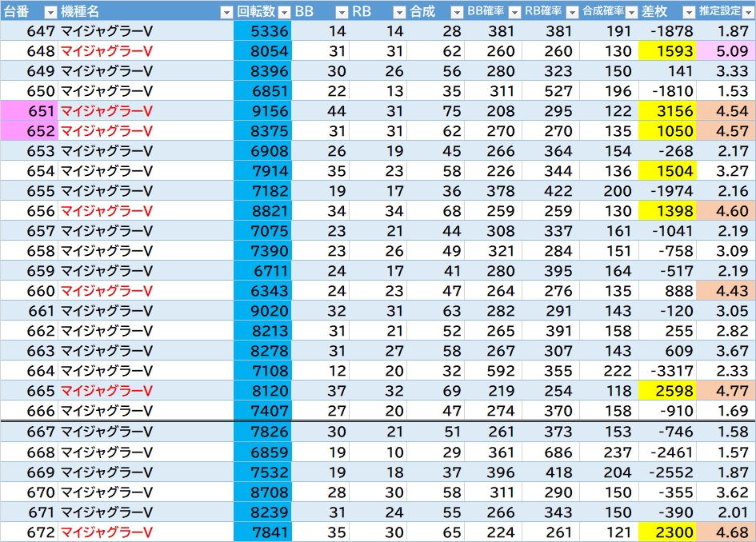Select the pink-highlighted cell 652
756x542 pixels.
30,130
